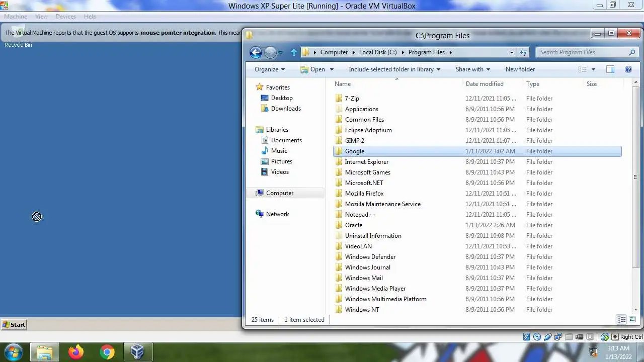Click the network tray icon near the clock
This screenshot has height=362, width=644.
tap(594, 352)
